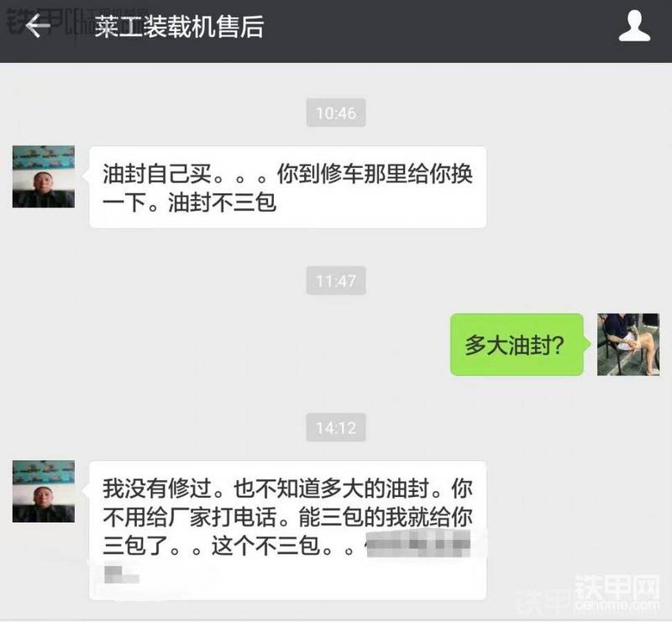Tap the 11:47 timestamp label
672x622 pixels.
(336, 280)
